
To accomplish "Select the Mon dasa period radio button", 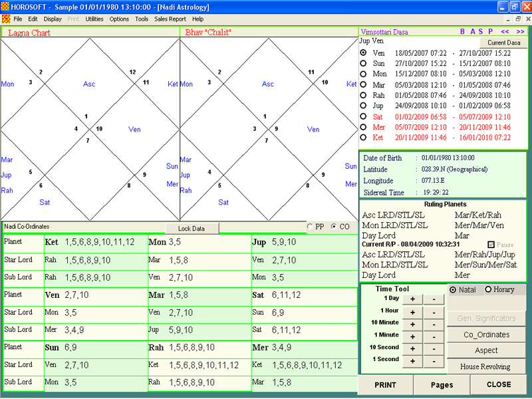I will (363, 74).
